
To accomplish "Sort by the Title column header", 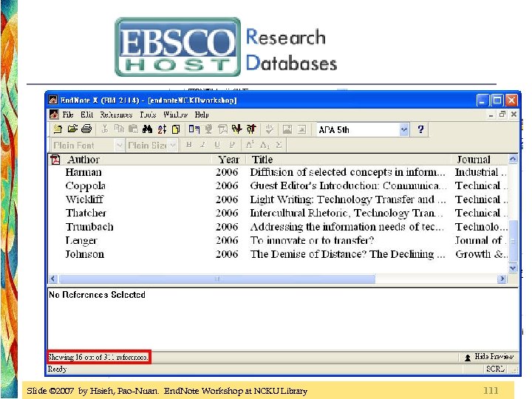I will pyautogui.click(x=349, y=160).
